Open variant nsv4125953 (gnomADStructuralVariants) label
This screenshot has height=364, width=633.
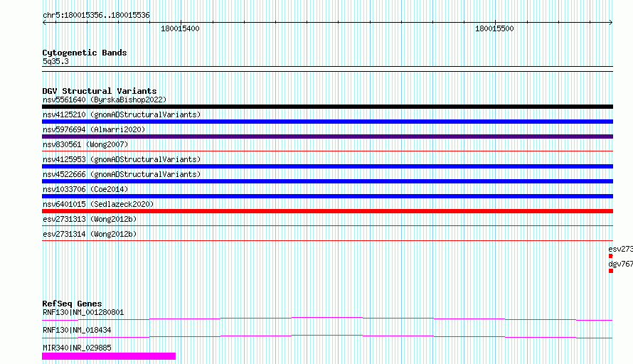click(122, 159)
